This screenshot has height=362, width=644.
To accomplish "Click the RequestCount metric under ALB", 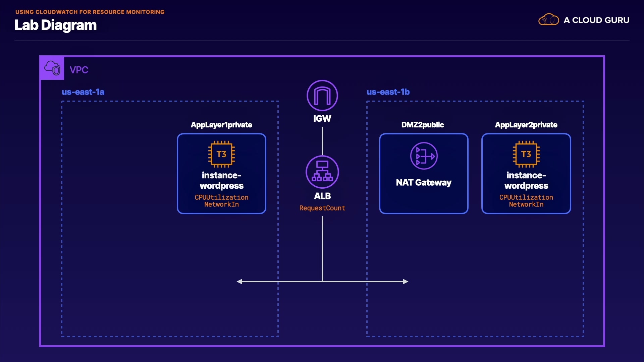I will [322, 208].
